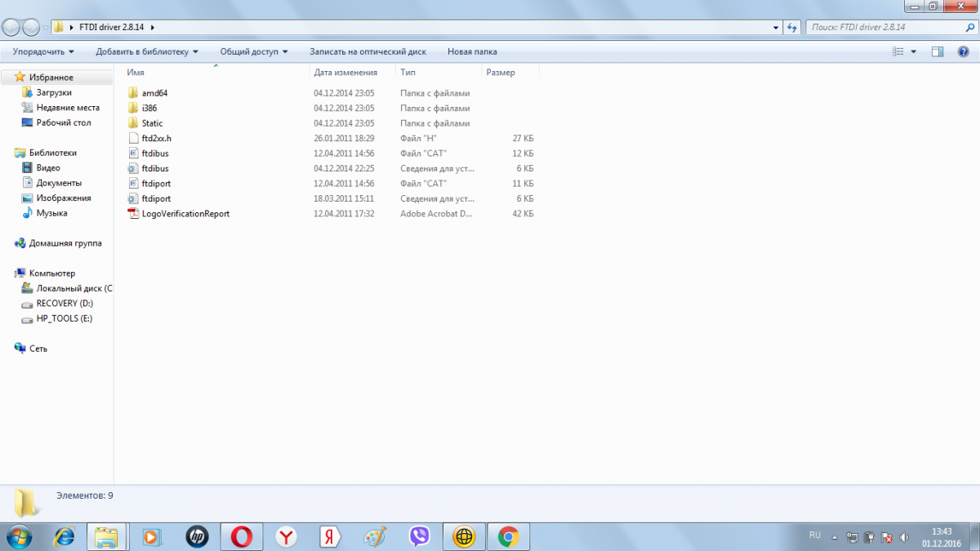Viewport: 980px width, 551px height.
Task: Expand the address bar history dropdown
Action: pyautogui.click(x=776, y=27)
